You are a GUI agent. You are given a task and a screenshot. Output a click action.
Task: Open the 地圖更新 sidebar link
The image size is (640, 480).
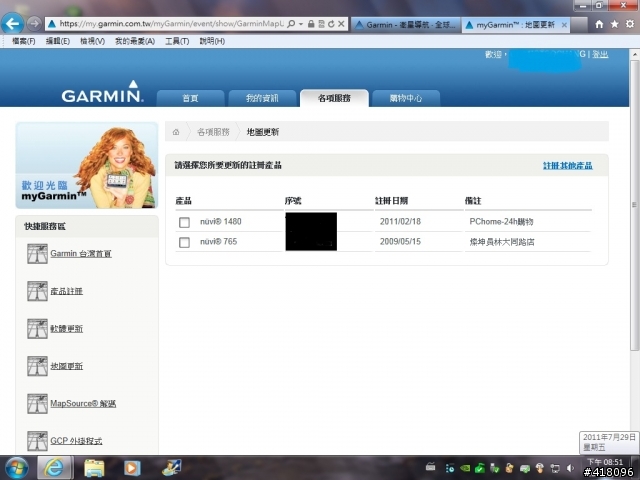coord(67,366)
